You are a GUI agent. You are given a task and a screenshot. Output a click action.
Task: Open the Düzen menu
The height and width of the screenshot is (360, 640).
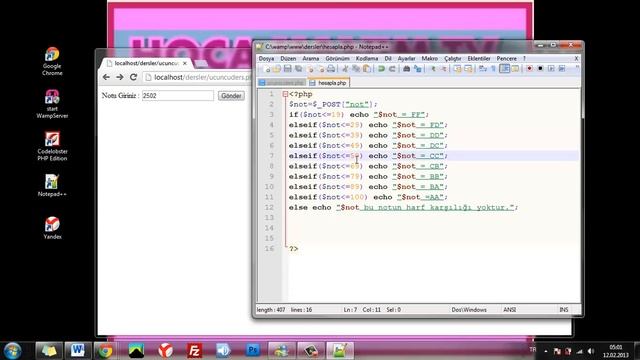(288, 59)
